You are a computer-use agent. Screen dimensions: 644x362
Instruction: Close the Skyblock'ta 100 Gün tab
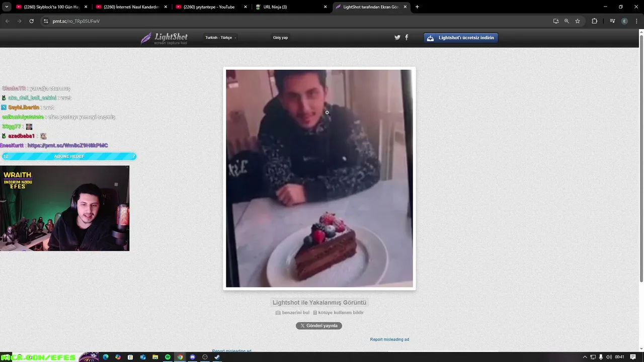86,7
